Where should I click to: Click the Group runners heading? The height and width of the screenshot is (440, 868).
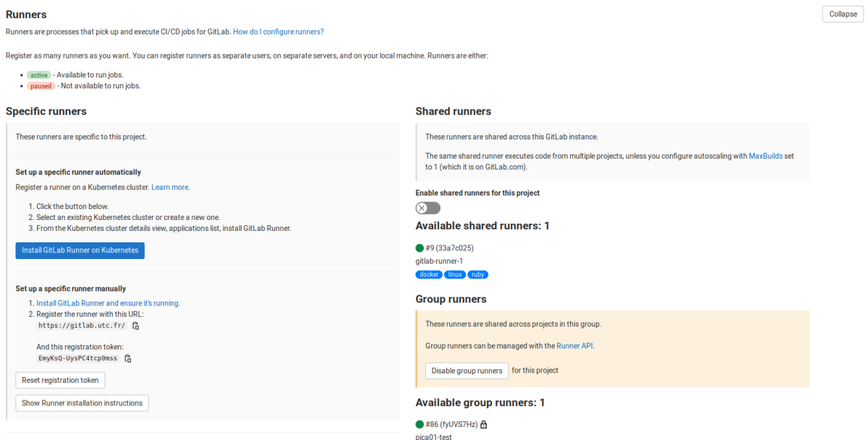pyautogui.click(x=451, y=299)
